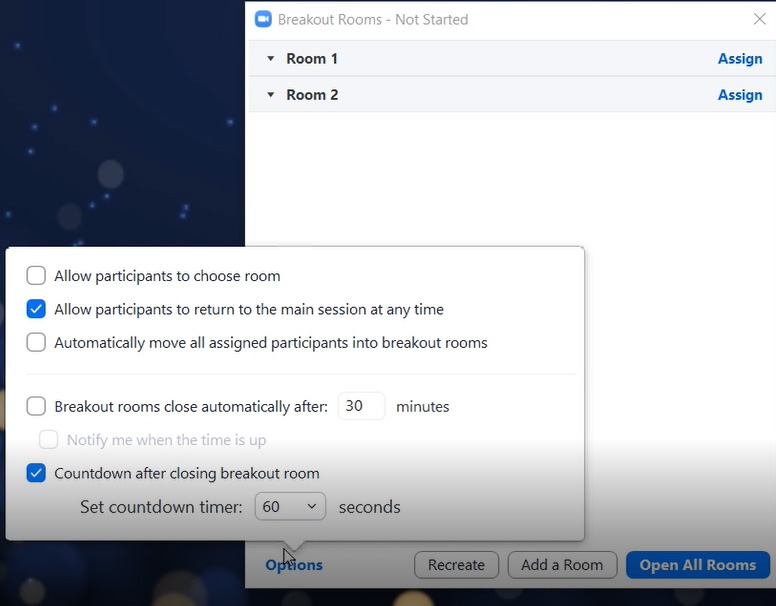776x606 pixels.
Task: Click Assign for Room 2
Action: [x=740, y=95]
